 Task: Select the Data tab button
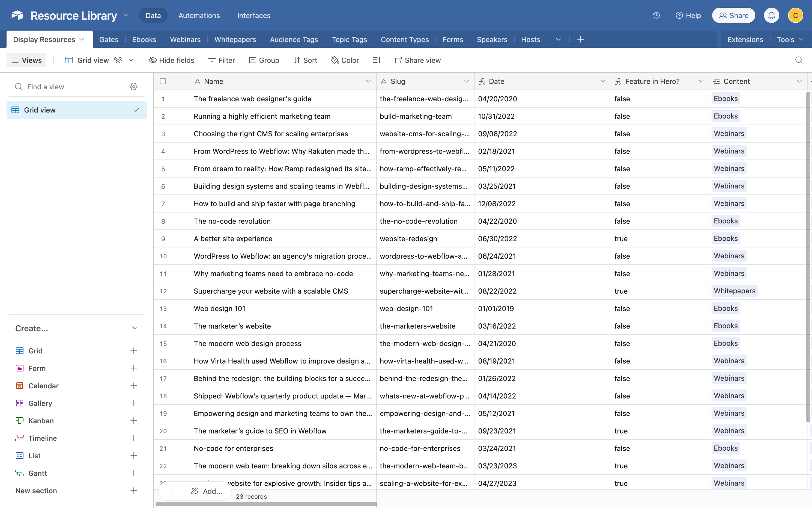[x=153, y=16]
